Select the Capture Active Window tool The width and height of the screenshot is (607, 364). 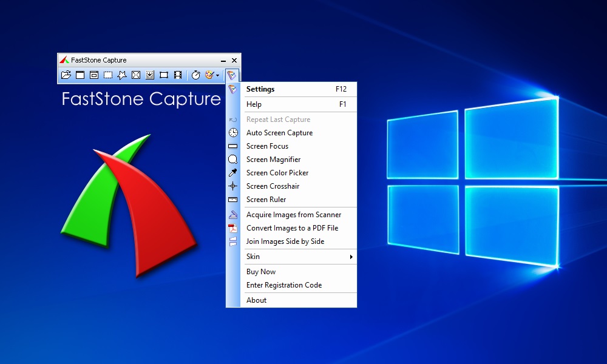(x=80, y=75)
